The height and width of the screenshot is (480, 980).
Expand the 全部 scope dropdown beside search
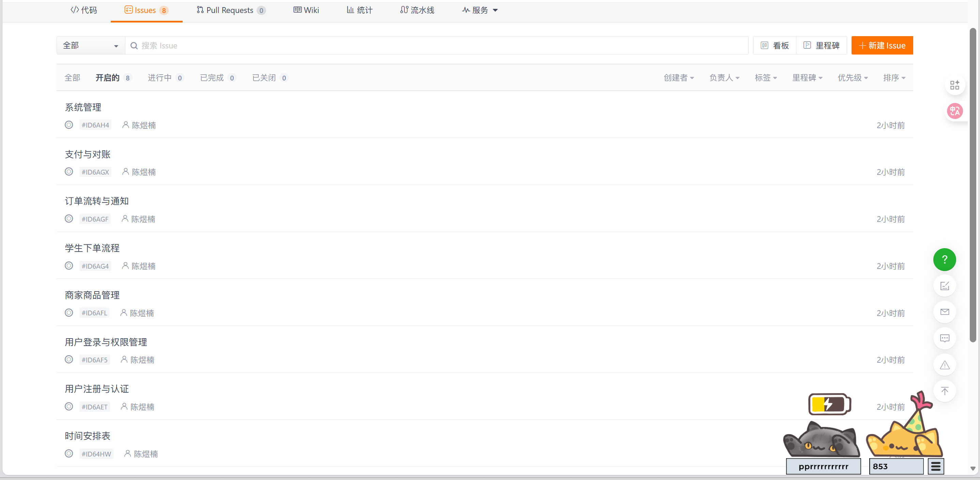pyautogui.click(x=91, y=46)
